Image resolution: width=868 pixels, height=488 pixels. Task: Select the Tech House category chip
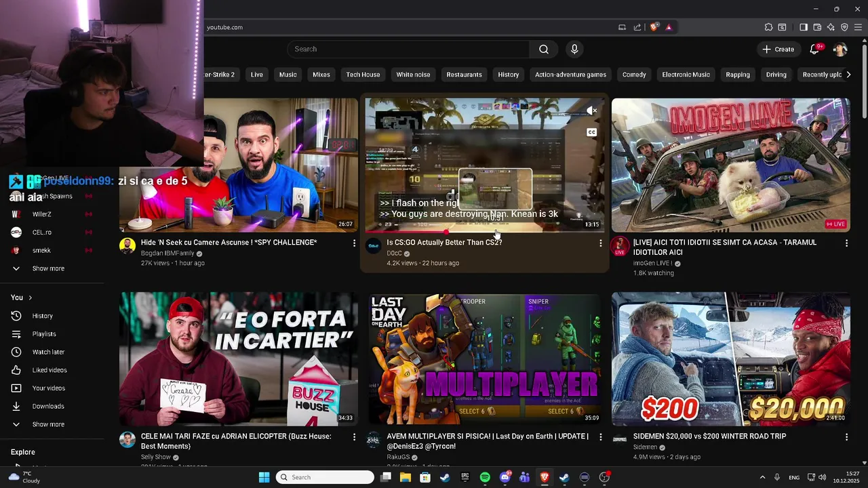click(x=363, y=75)
